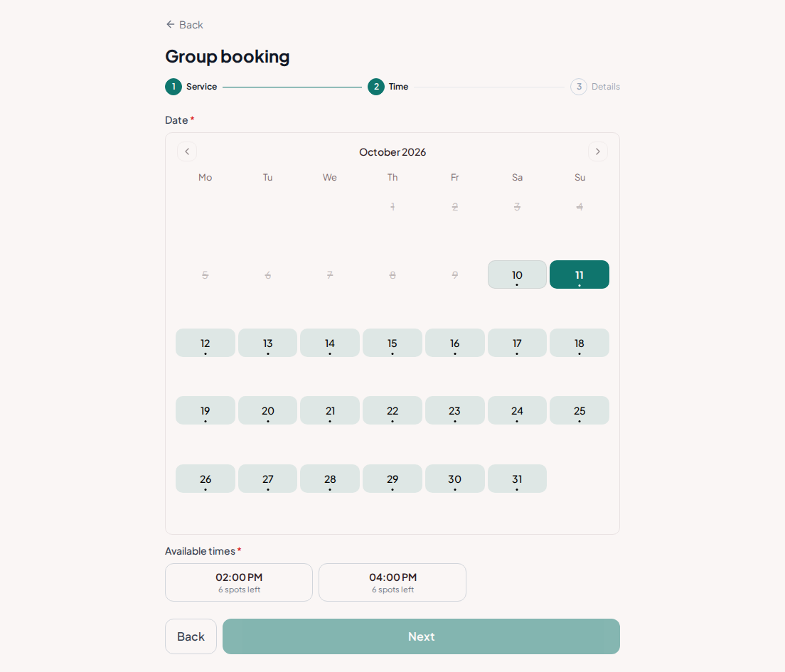This screenshot has width=785, height=672.
Task: Click the Next button
Action: pyautogui.click(x=421, y=636)
